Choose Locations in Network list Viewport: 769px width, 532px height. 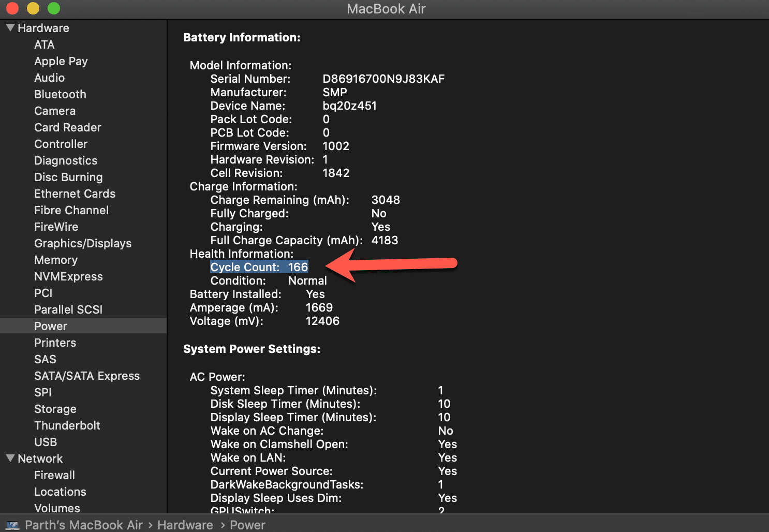[x=60, y=492]
